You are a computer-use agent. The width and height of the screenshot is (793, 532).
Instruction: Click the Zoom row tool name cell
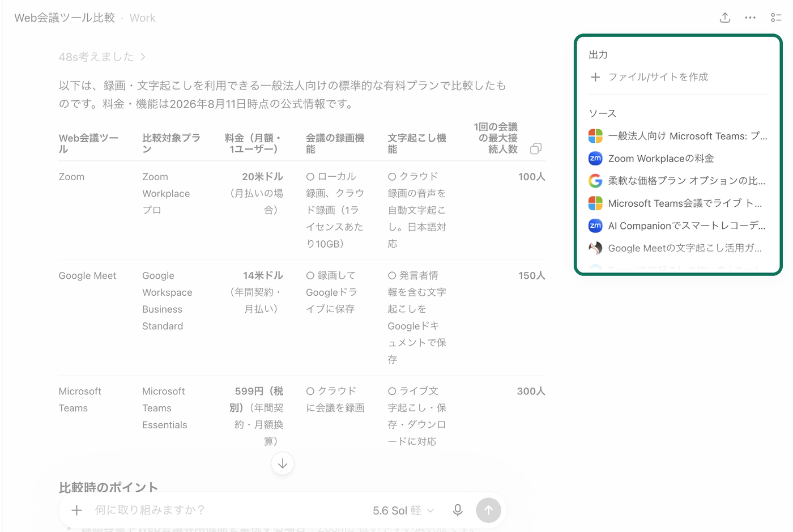point(71,177)
